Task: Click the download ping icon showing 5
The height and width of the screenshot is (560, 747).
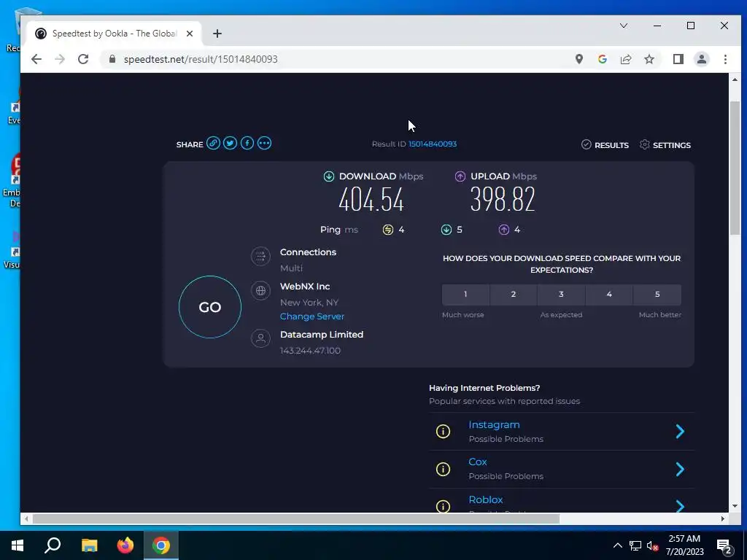Action: click(446, 230)
